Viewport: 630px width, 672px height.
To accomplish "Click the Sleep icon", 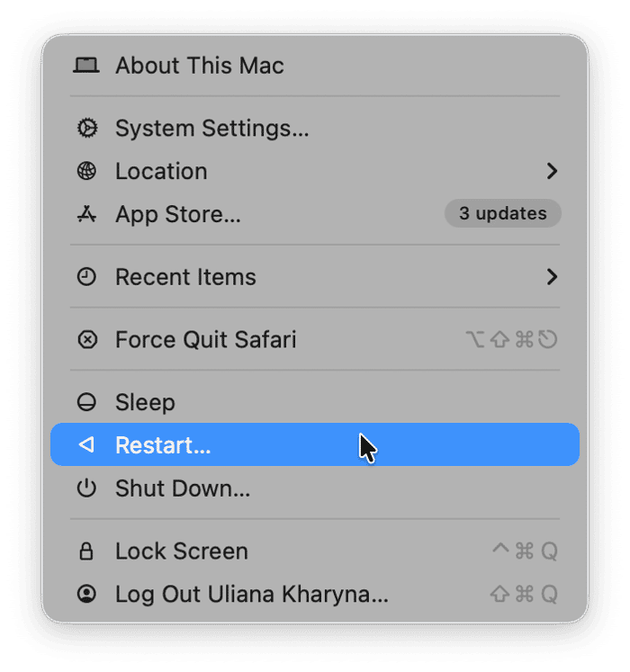I will [x=86, y=403].
